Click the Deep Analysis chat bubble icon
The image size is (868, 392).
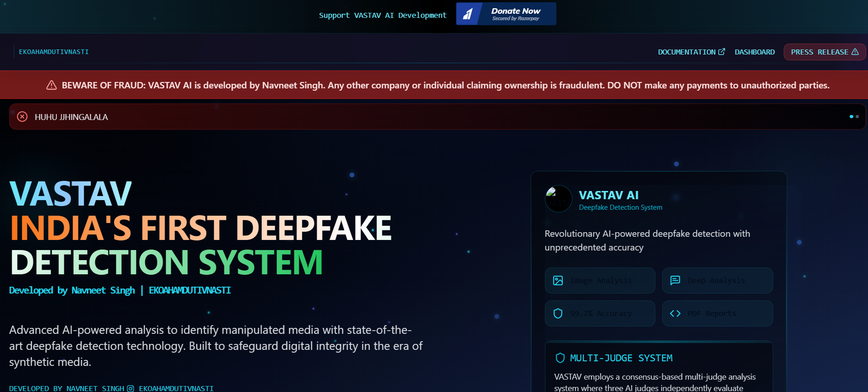(675, 281)
